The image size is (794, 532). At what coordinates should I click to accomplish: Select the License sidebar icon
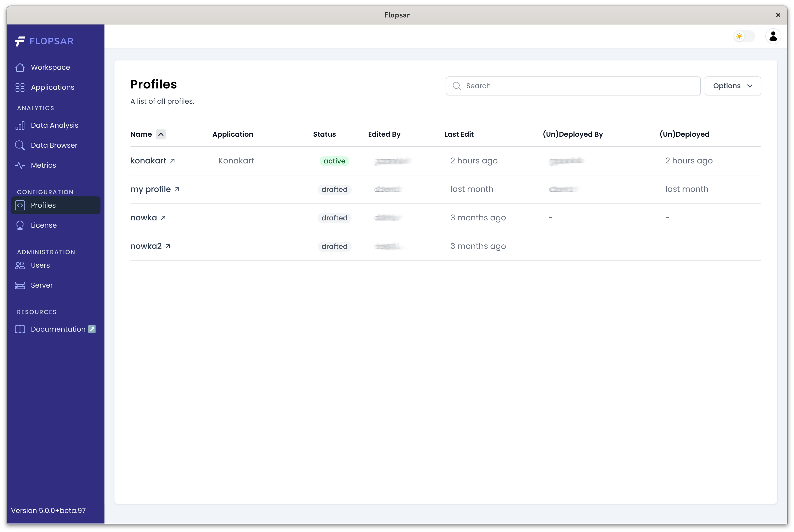(20, 225)
